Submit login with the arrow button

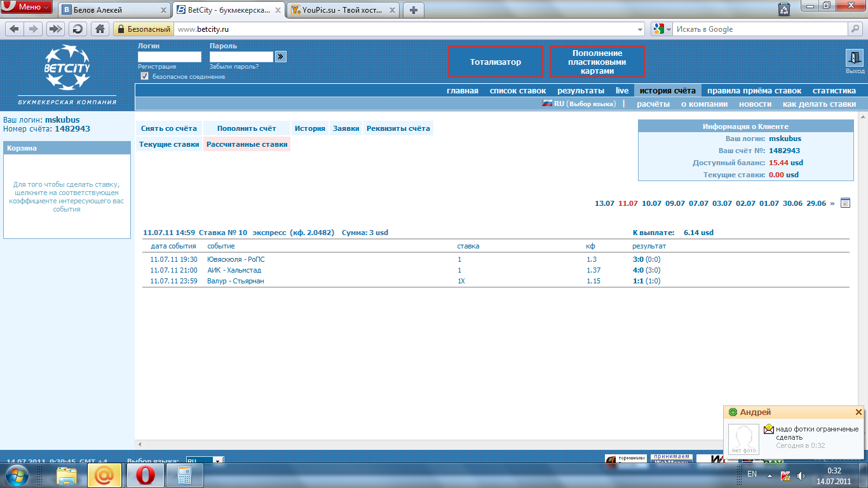pos(281,57)
